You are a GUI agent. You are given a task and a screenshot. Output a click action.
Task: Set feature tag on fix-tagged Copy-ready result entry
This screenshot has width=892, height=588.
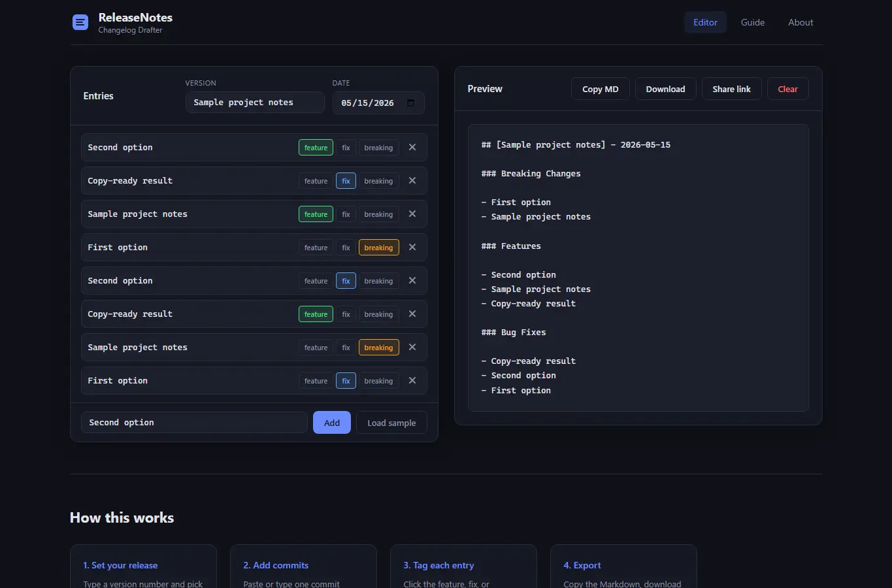coord(316,181)
